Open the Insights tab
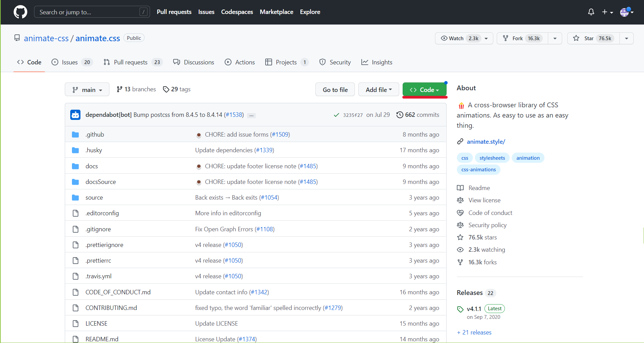The image size is (644, 343). tap(377, 62)
